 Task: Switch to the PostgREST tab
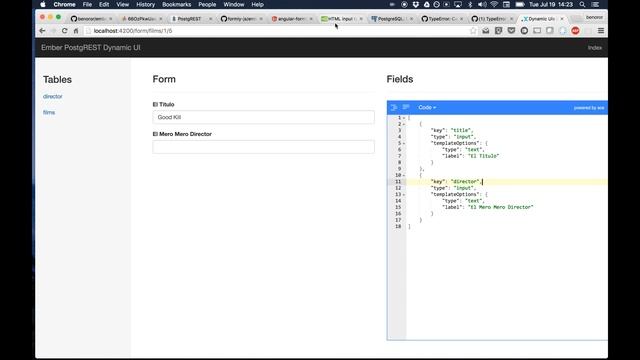190,19
